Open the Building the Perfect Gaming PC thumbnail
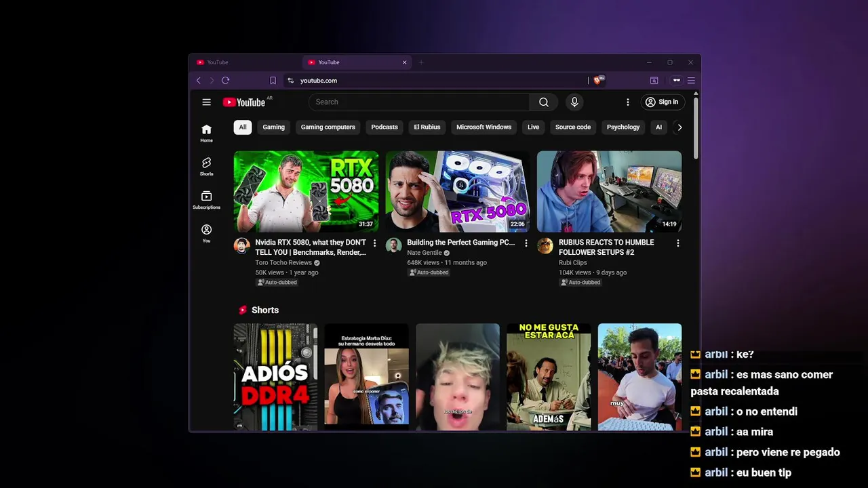 tap(458, 191)
